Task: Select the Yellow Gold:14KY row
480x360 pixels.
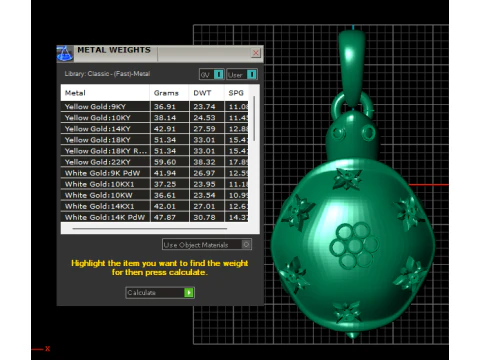Action: click(154, 129)
